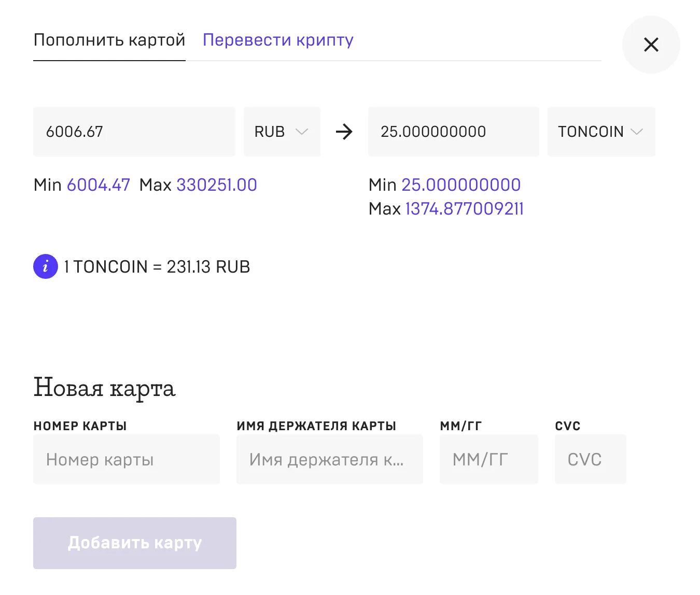Click the chevron next to TONCOIN
Image resolution: width=700 pixels, height=595 pixels.
637,132
